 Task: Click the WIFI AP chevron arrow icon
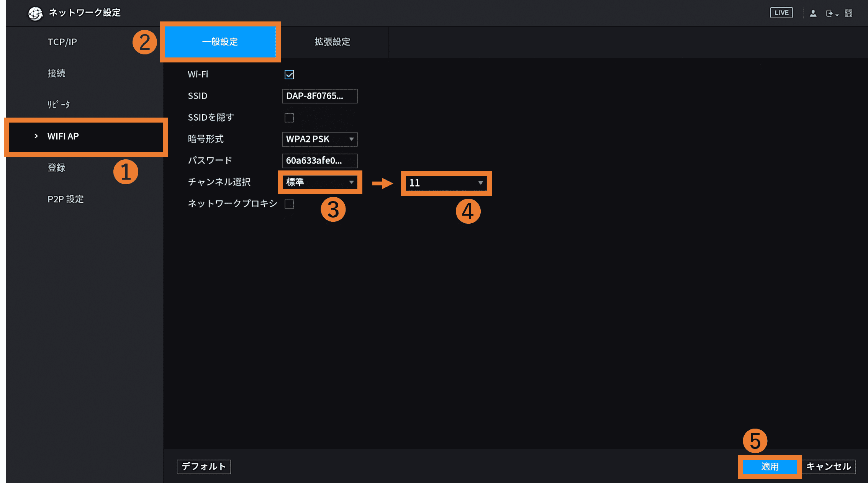(36, 136)
